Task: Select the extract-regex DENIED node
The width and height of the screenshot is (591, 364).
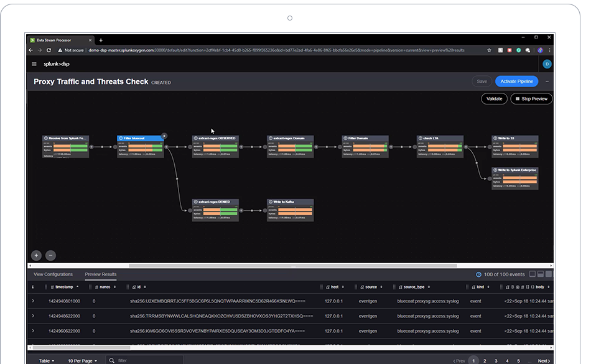Action: click(215, 210)
